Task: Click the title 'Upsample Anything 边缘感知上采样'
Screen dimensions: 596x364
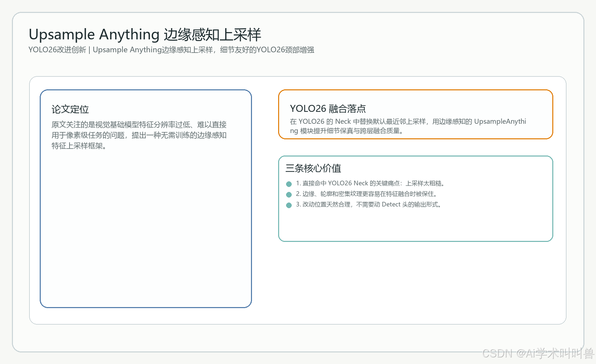Action: 145,35
